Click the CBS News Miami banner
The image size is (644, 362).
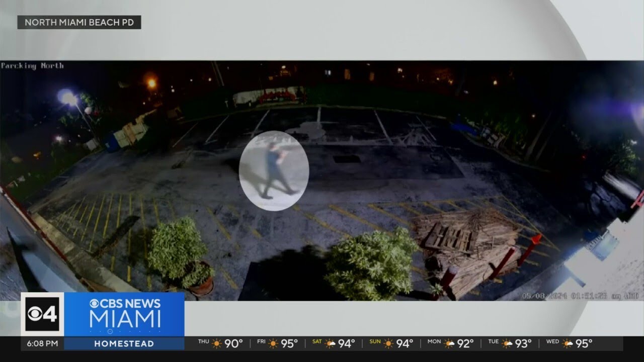click(124, 314)
